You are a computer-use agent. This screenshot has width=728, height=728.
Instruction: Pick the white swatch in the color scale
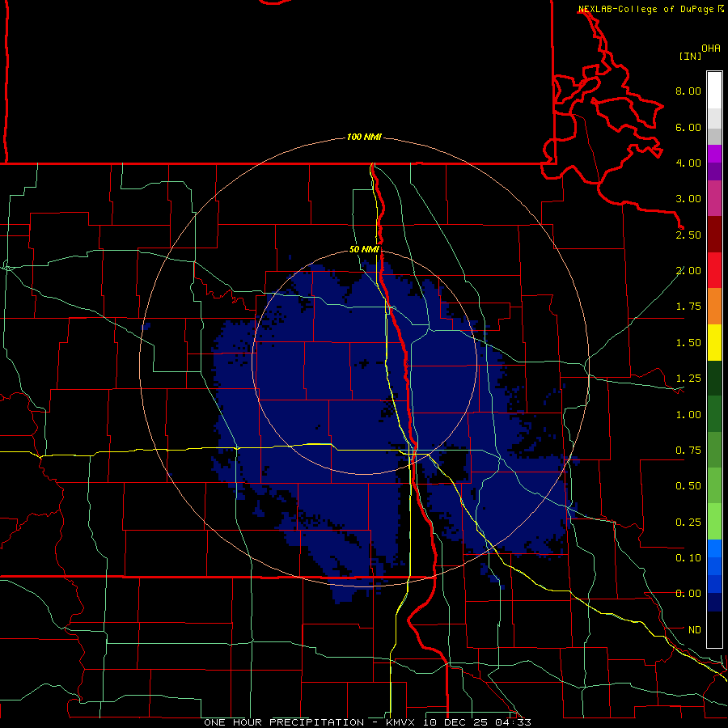click(x=714, y=91)
